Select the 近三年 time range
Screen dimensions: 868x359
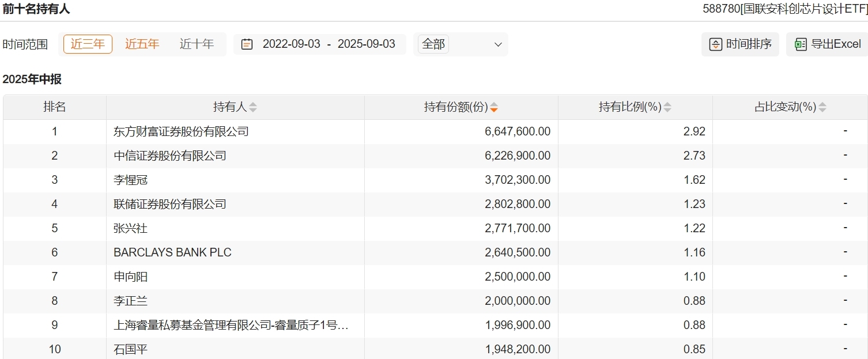click(x=88, y=44)
